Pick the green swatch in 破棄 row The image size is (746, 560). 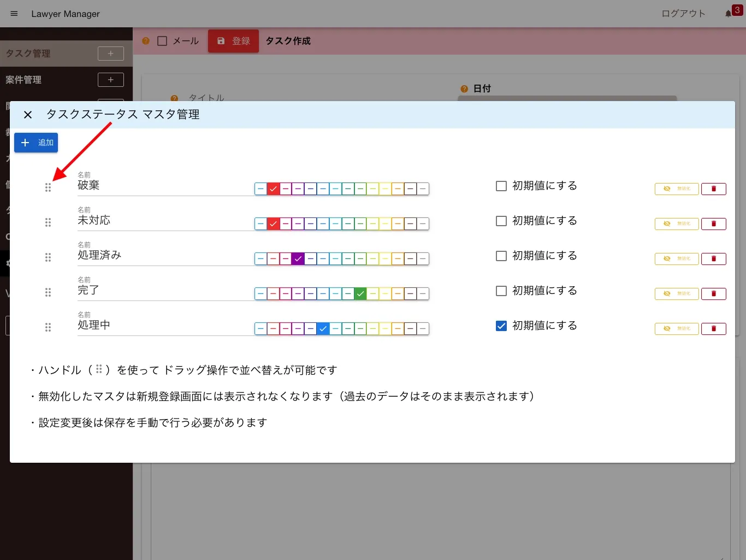click(x=360, y=189)
